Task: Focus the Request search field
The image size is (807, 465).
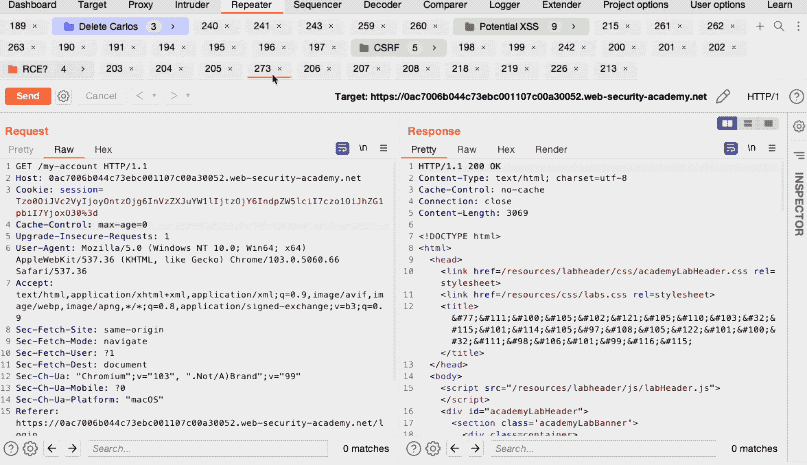Action: [207, 449]
